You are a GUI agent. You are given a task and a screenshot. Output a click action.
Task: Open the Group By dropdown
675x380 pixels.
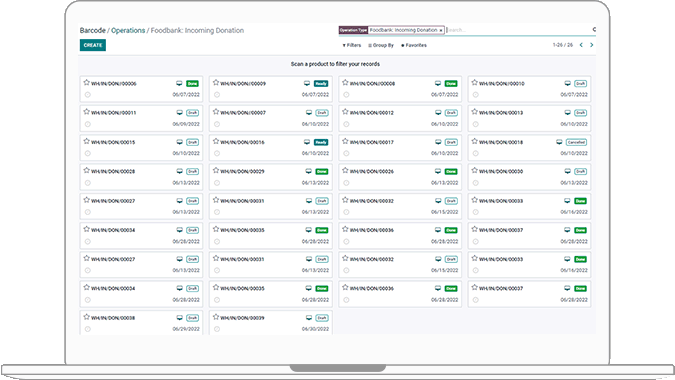pyautogui.click(x=381, y=45)
